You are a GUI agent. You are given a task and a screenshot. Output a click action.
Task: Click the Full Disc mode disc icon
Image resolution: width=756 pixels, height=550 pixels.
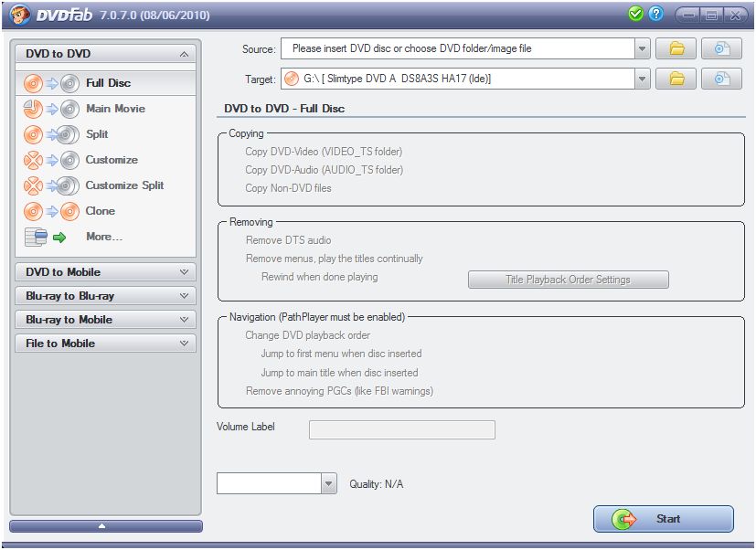pos(51,83)
